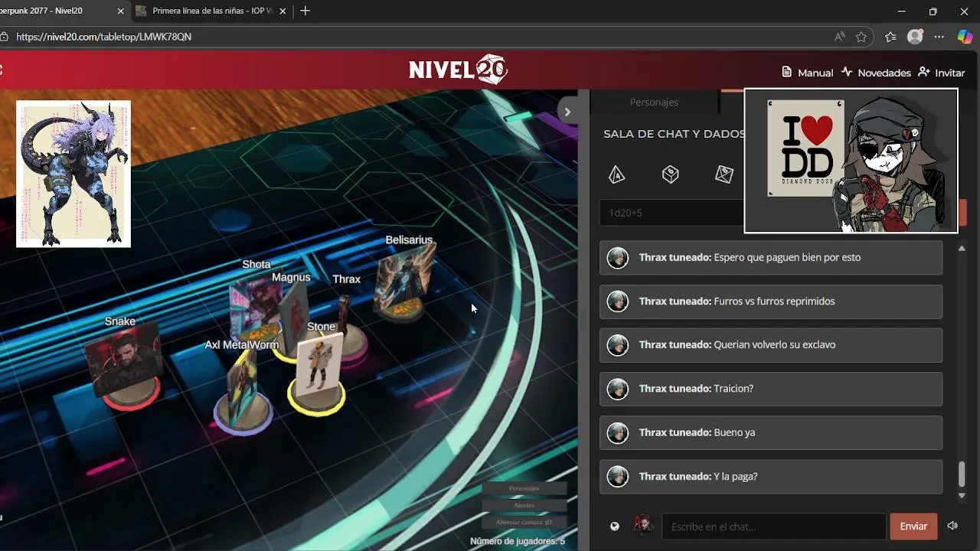Image resolution: width=980 pixels, height=551 pixels.
Task: Click the chat scrollbar thumb
Action: click(x=962, y=474)
